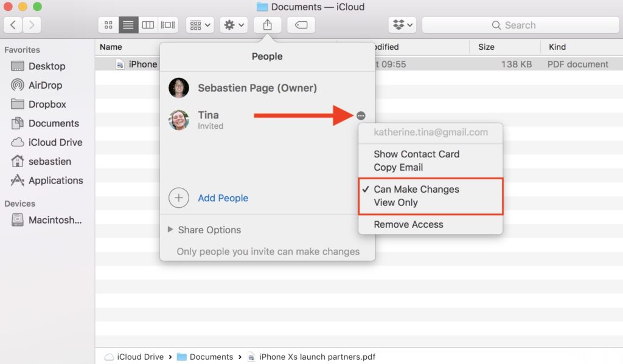Switch Finder to icon view
The height and width of the screenshot is (364, 623).
click(108, 25)
